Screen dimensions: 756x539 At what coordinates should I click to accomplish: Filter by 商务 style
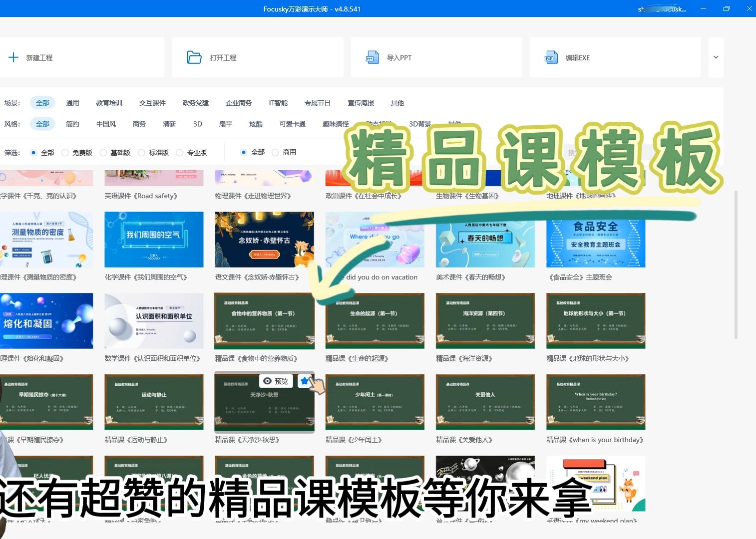pyautogui.click(x=139, y=124)
